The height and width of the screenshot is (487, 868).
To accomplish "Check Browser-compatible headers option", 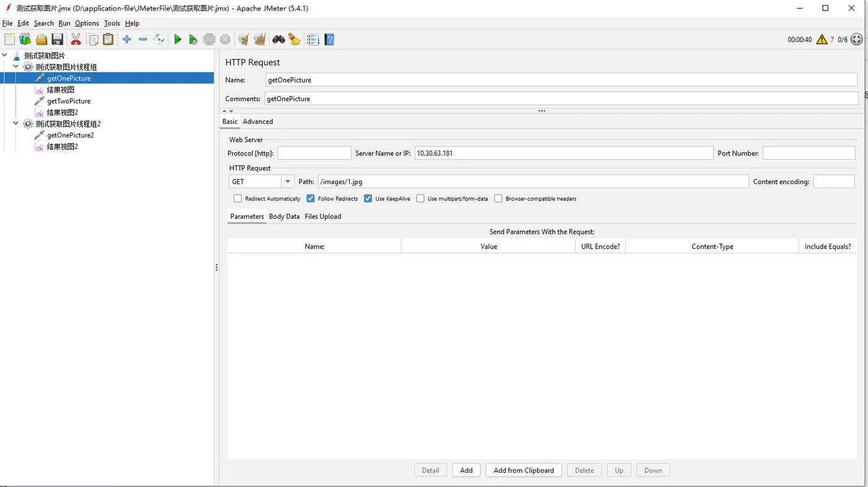I will (x=498, y=199).
